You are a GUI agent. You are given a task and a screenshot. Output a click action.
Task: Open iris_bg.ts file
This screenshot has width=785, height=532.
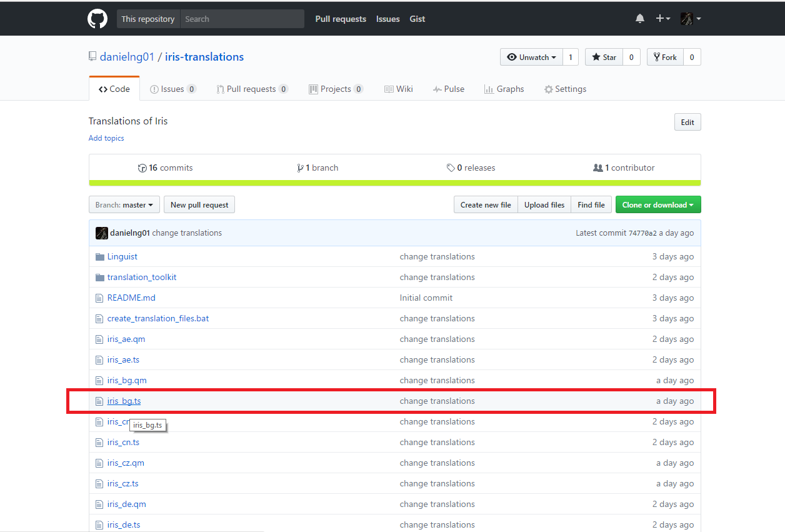click(124, 401)
